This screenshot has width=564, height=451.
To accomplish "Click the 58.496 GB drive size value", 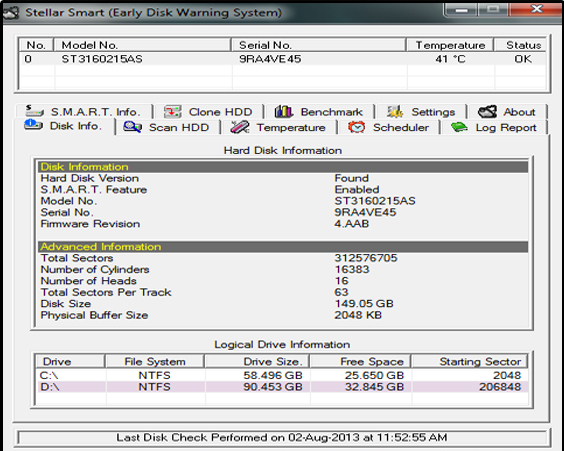I will (273, 375).
